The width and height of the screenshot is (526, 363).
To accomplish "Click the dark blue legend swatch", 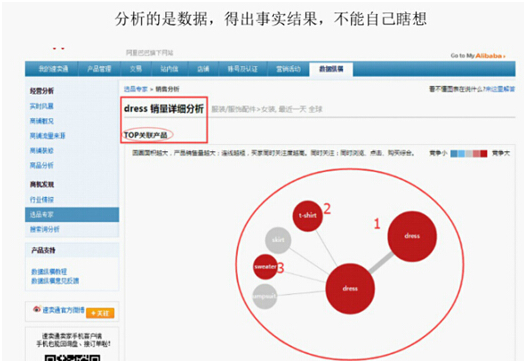I will point(454,154).
